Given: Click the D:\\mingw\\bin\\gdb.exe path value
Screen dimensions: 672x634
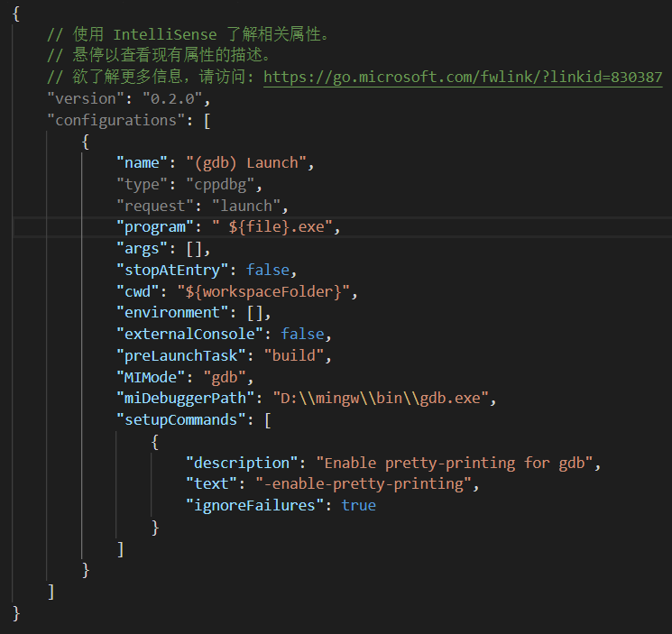Looking at the screenshot, I should [381, 398].
